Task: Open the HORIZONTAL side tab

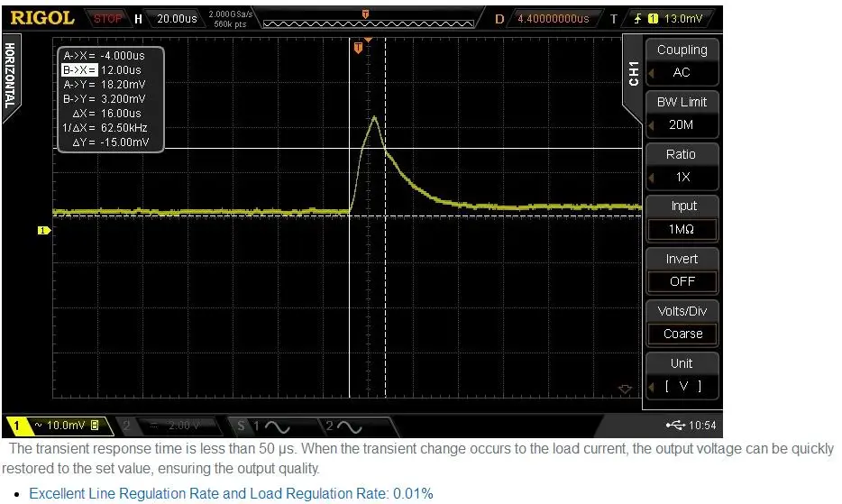Action: point(10,77)
